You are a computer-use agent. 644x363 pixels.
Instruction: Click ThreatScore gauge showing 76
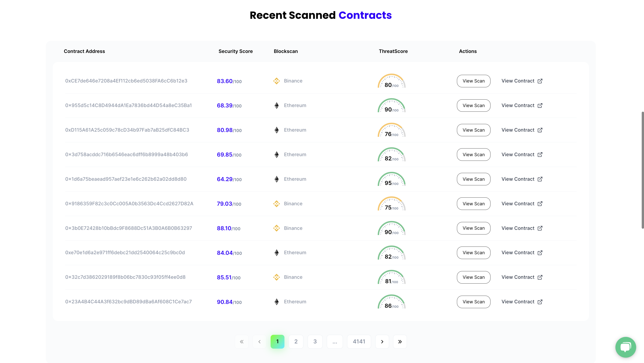(392, 130)
